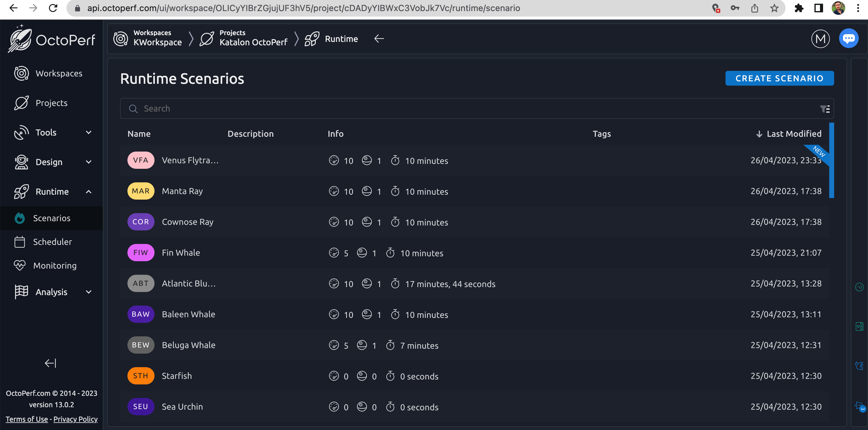Viewport: 868px width, 430px height.
Task: Open the Scheduler sidebar item
Action: (52, 242)
